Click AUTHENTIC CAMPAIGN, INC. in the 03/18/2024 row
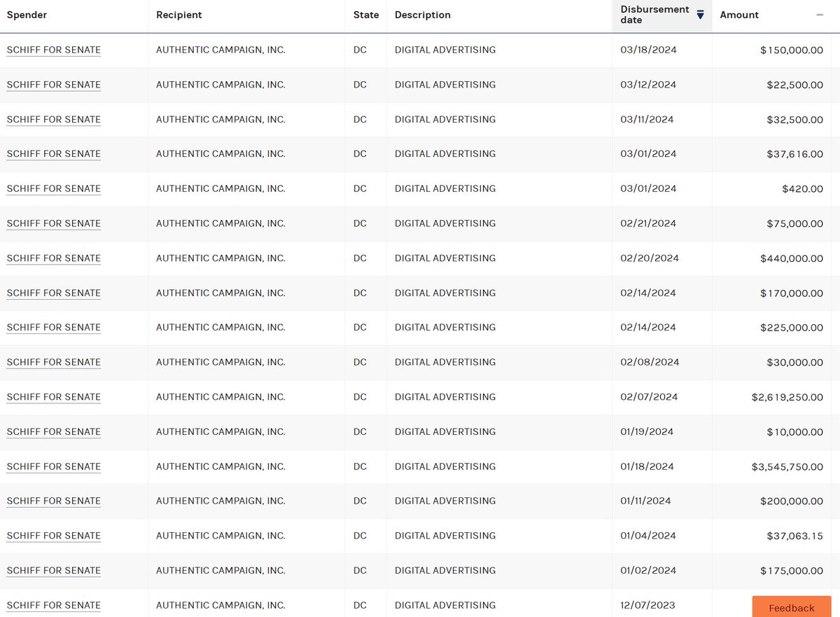The image size is (840, 617). 220,50
